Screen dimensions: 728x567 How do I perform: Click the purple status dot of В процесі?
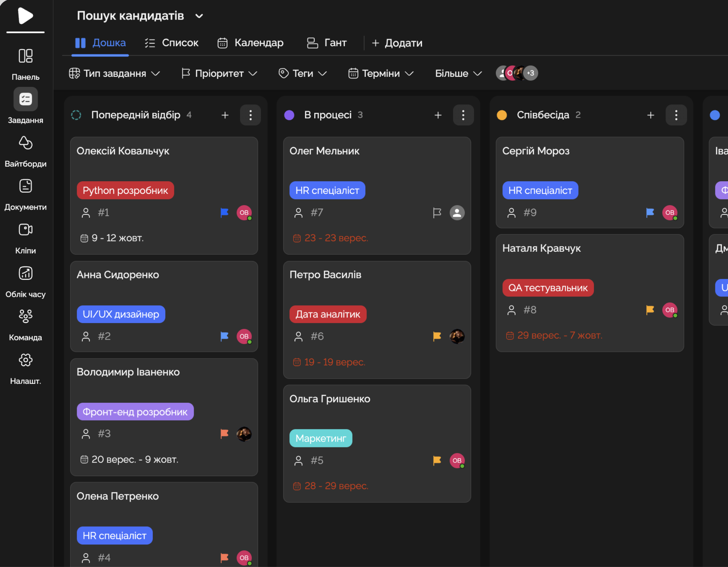[289, 115]
